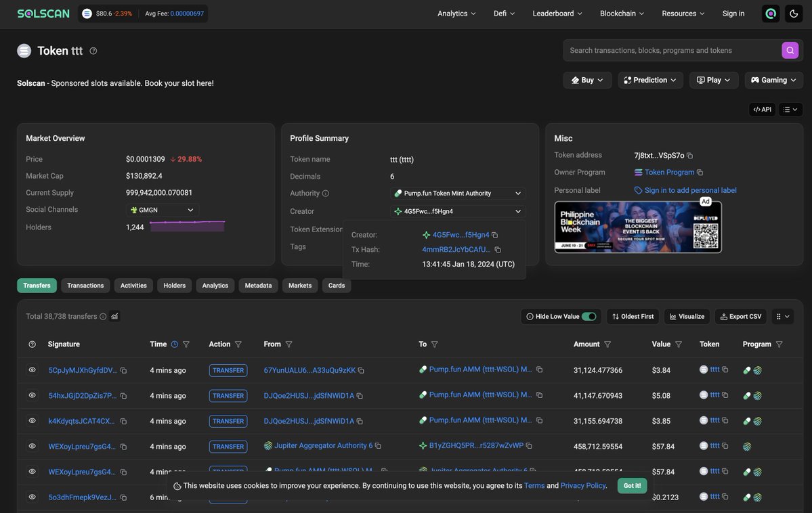Screen dimensions: 812x513
Task: Open Privacy Policy link
Action: pos(582,485)
